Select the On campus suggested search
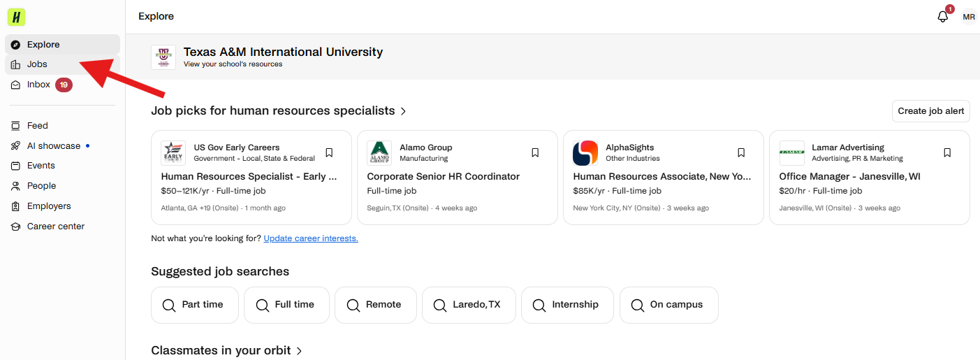Image resolution: width=980 pixels, height=360 pixels. coord(668,305)
